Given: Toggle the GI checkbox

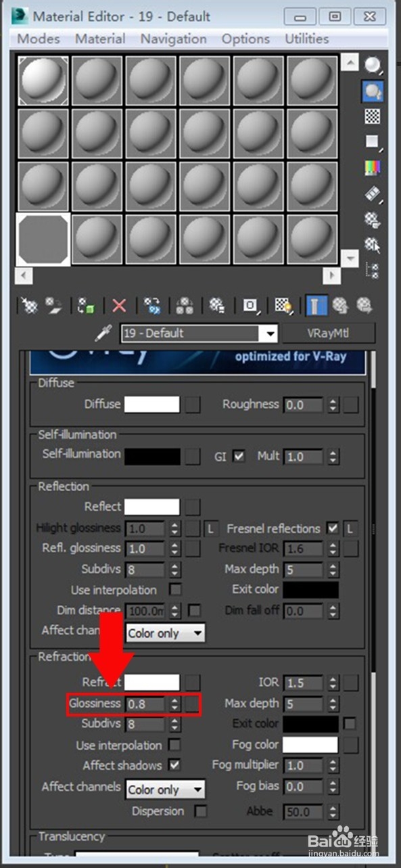Looking at the screenshot, I should [x=238, y=457].
